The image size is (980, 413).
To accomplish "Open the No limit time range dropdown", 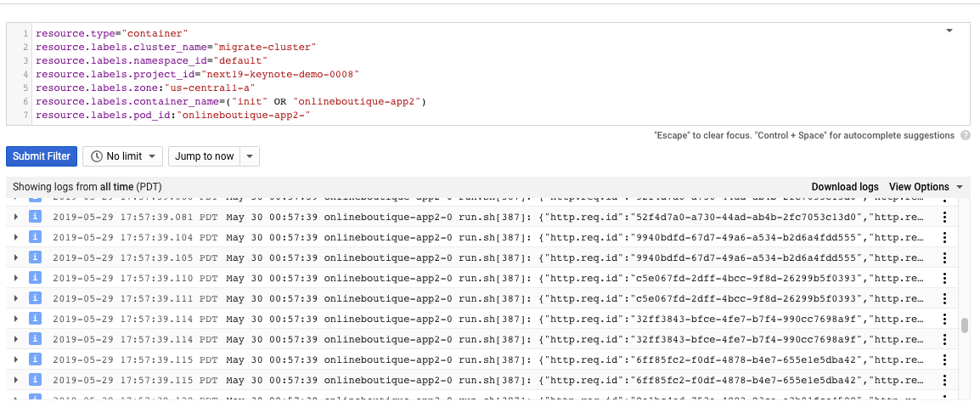I will click(122, 156).
